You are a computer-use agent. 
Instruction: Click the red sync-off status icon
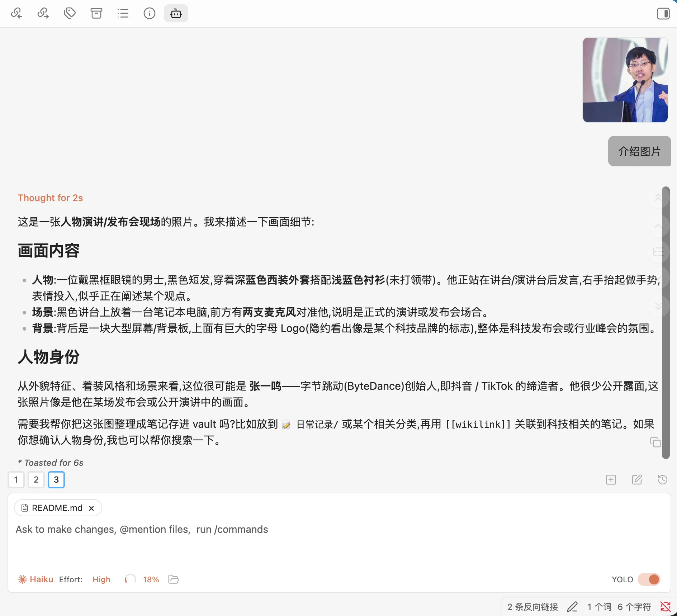coord(665,607)
